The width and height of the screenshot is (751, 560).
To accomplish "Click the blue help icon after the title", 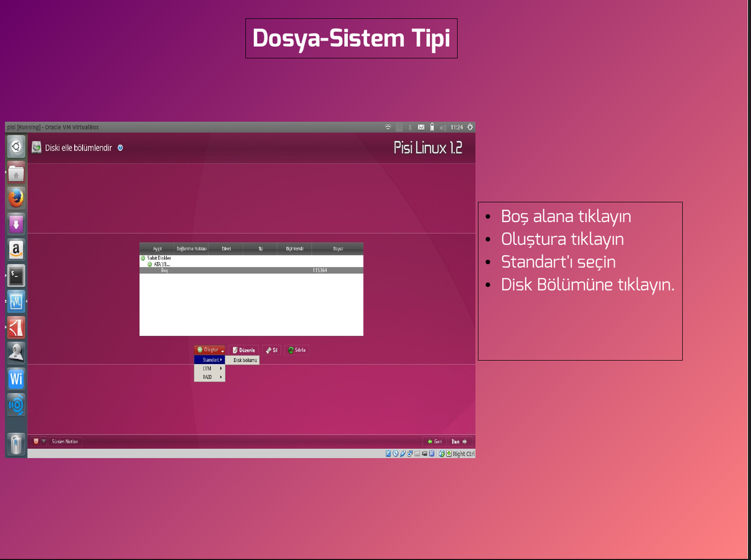I will pyautogui.click(x=120, y=148).
